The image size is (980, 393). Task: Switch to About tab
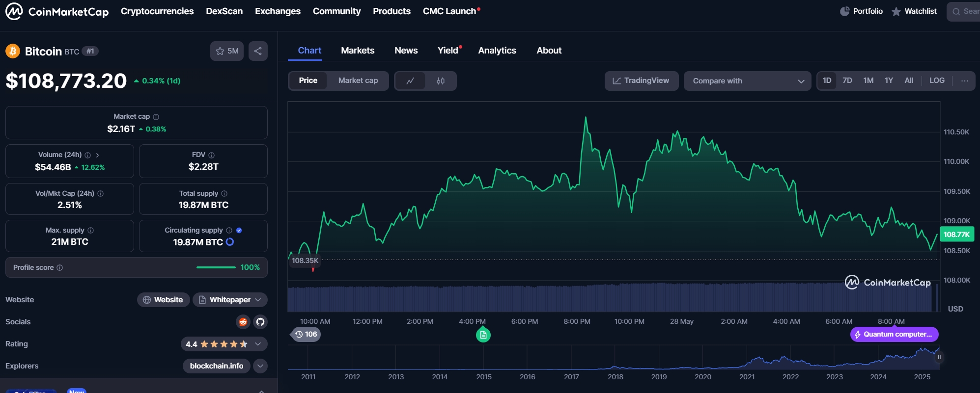tap(549, 51)
